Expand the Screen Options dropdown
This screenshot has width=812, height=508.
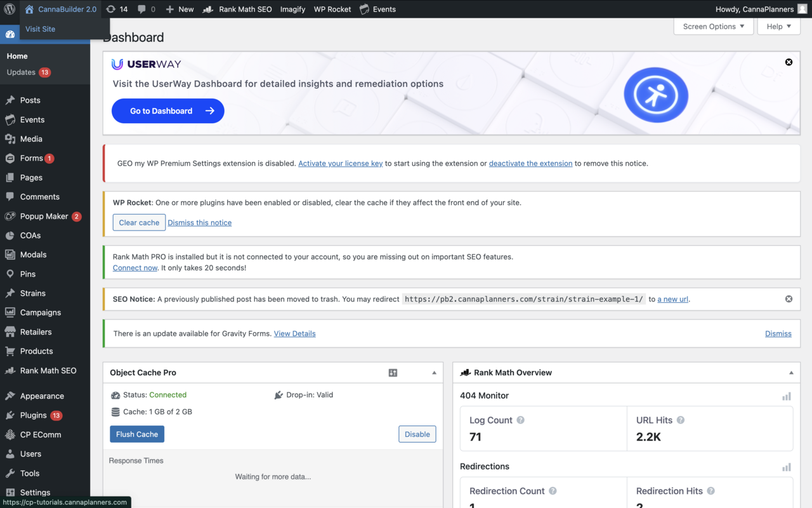pos(714,27)
